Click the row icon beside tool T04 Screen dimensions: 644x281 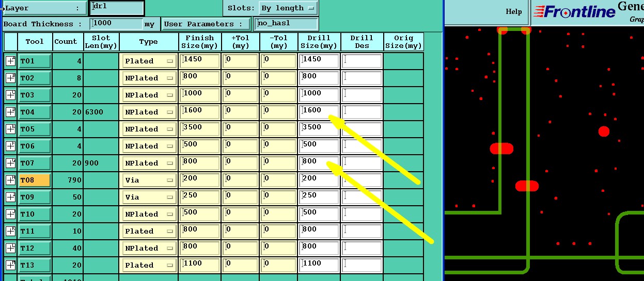click(x=10, y=112)
